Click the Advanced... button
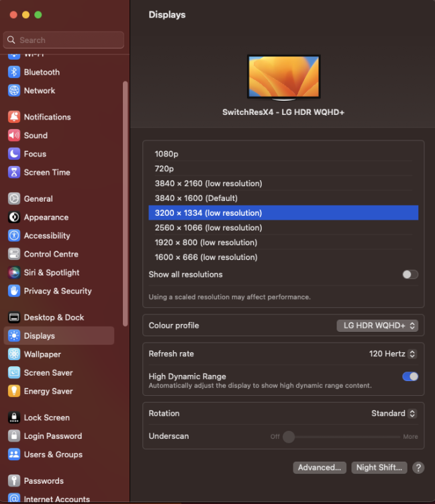Image resolution: width=435 pixels, height=504 pixels. click(x=320, y=467)
